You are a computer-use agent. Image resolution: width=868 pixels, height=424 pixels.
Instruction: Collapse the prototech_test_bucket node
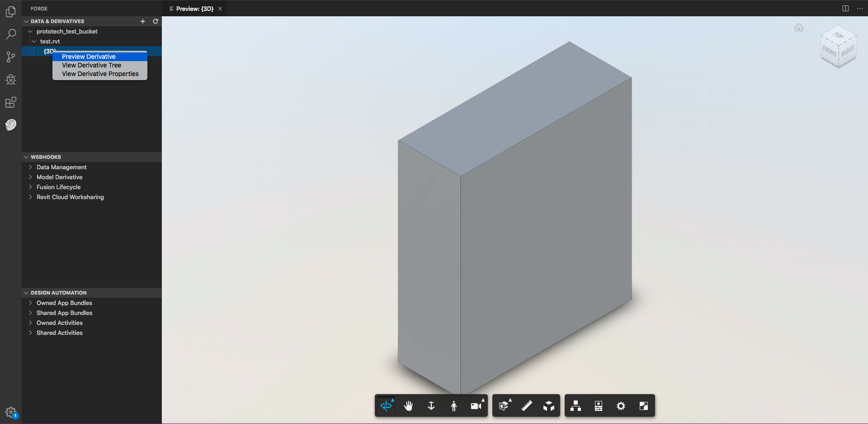(x=30, y=31)
